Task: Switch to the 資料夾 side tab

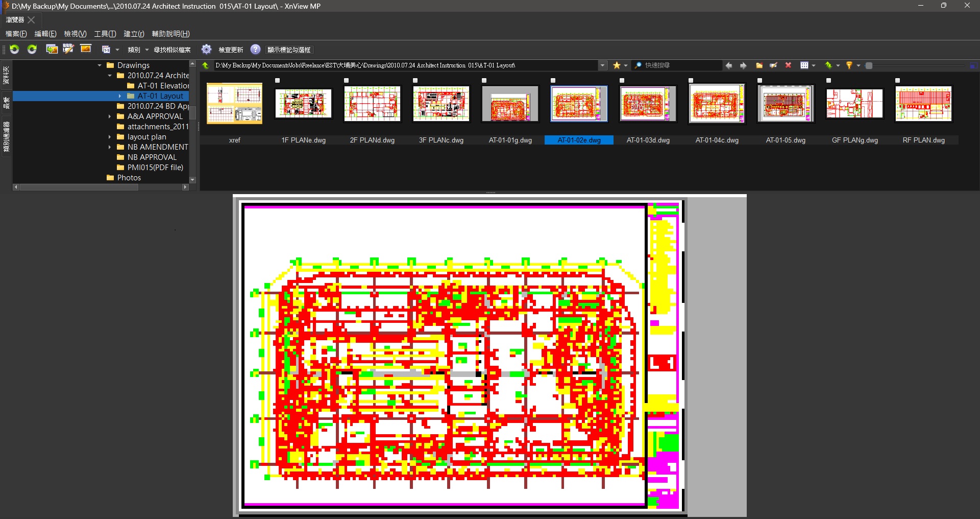Action: [x=6, y=76]
